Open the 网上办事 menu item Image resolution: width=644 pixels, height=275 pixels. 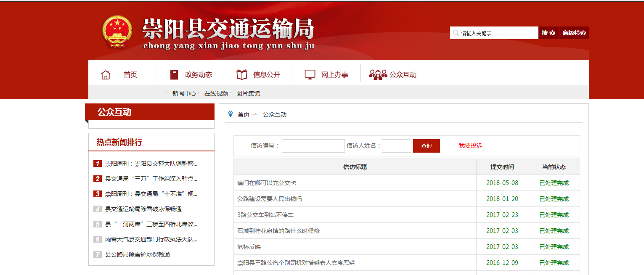coord(335,75)
